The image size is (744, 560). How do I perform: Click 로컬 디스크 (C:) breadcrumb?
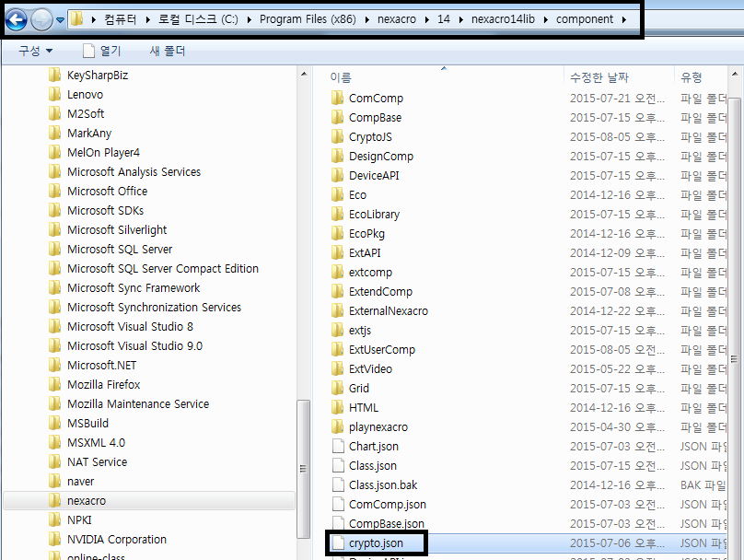(x=198, y=19)
